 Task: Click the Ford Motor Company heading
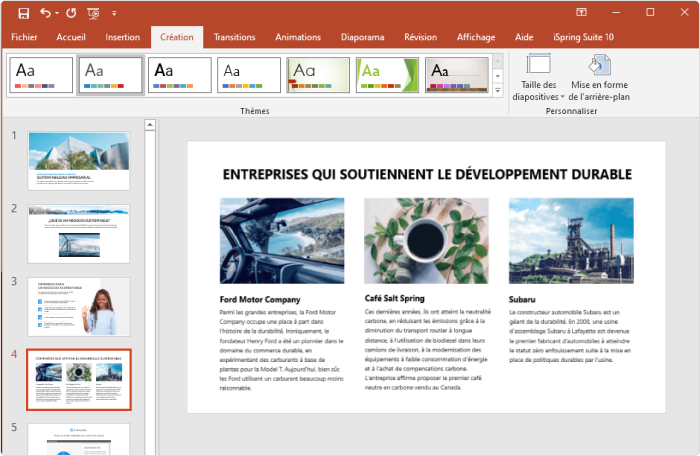(x=260, y=299)
